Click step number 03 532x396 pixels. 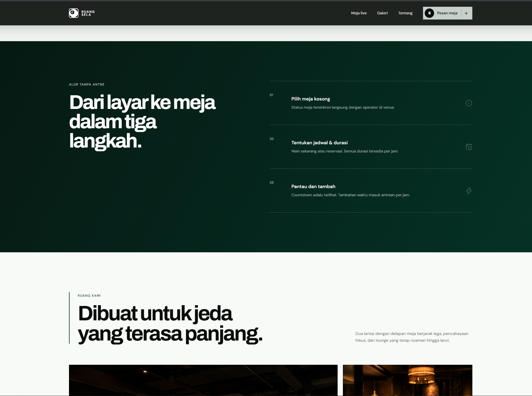point(272,183)
